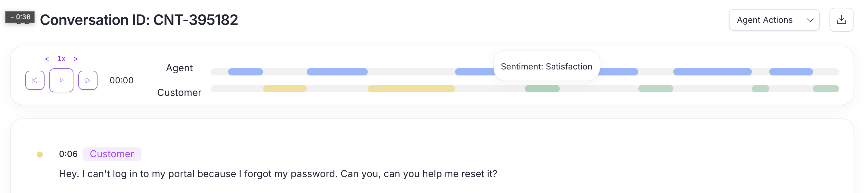Increase playback speed with the right chevron
Screen dimensions: 868x193
coord(76,58)
